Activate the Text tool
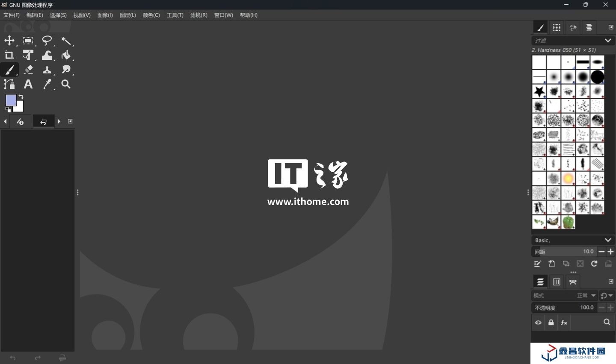Screen dimensions: 616x364 (28, 84)
